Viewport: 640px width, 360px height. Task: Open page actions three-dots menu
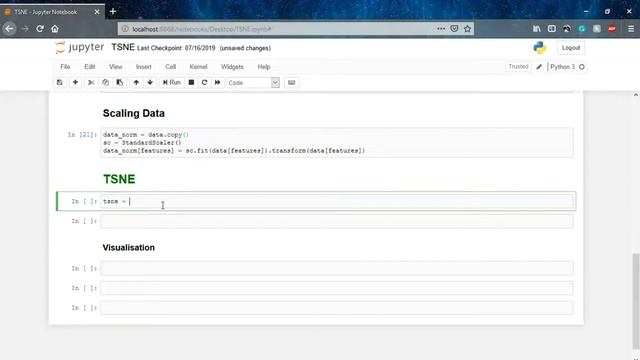[x=441, y=29]
